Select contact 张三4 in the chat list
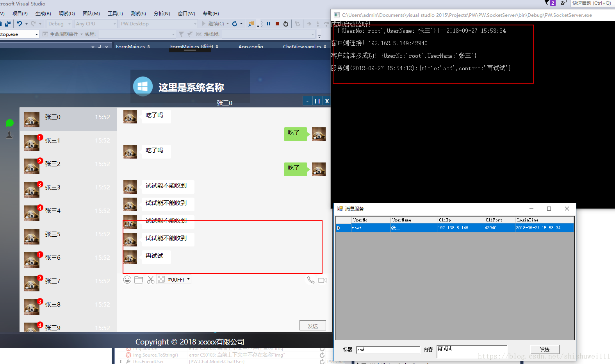 (68, 213)
